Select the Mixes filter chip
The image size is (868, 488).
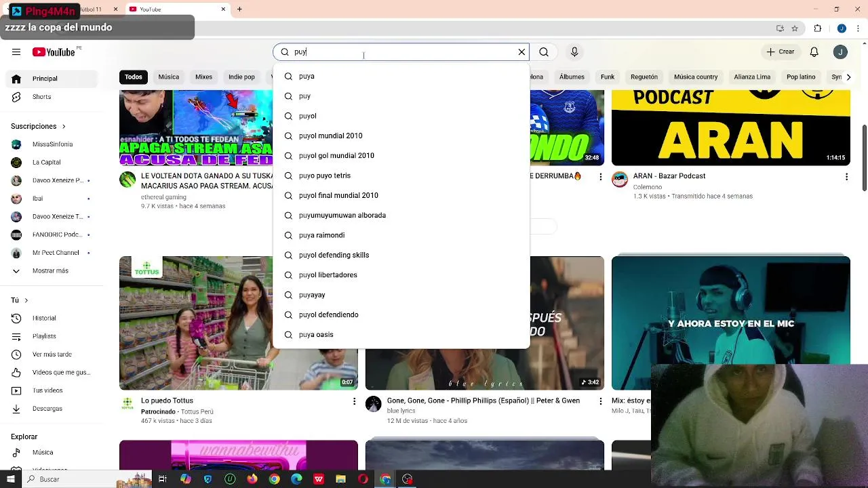[204, 77]
